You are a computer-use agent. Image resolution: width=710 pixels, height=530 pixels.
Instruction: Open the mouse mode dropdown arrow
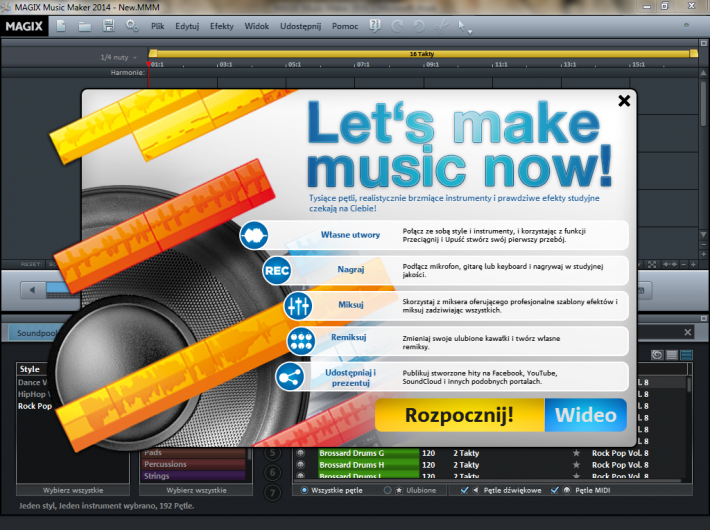coord(470,32)
